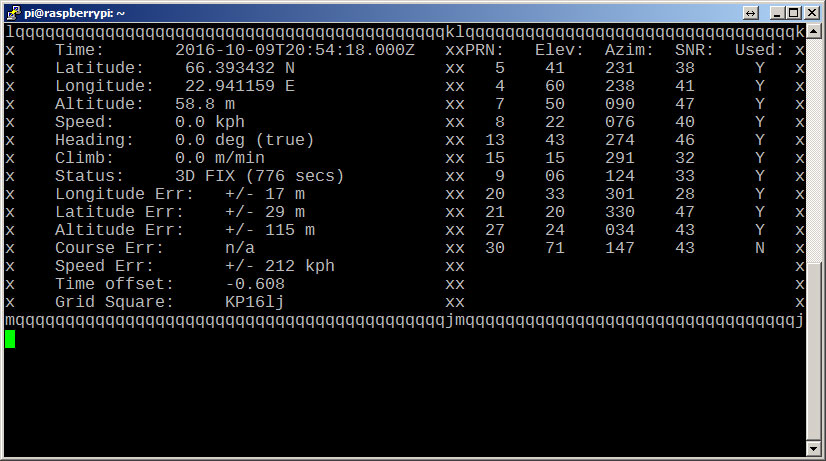Viewport: 826px width, 461px height.
Task: Click PRN 7 in the satellite list
Action: pyautogui.click(x=499, y=104)
